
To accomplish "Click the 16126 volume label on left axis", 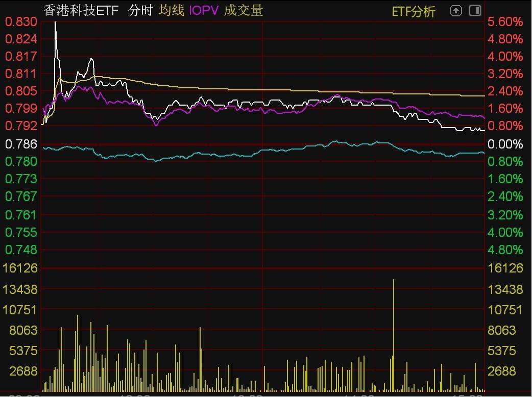I will (x=20, y=268).
